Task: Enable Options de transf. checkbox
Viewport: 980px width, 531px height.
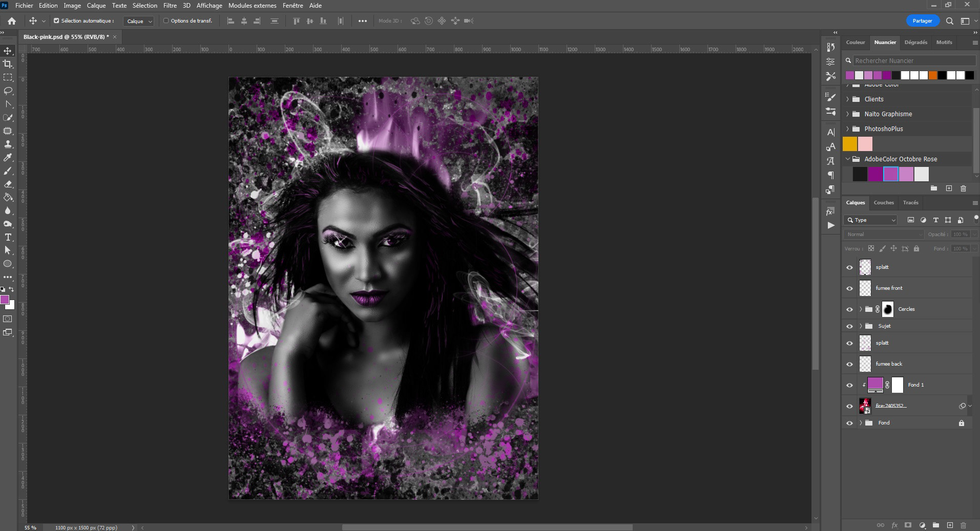Action: [x=166, y=21]
